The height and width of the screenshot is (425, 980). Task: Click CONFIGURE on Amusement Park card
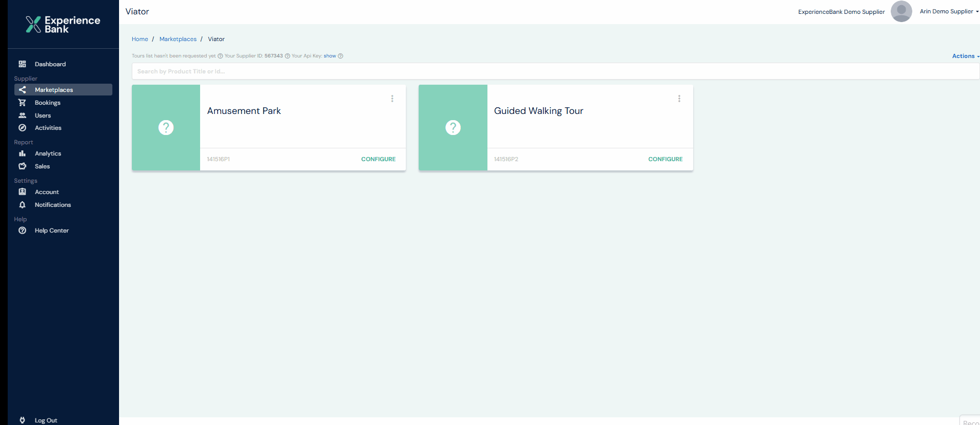tap(378, 159)
